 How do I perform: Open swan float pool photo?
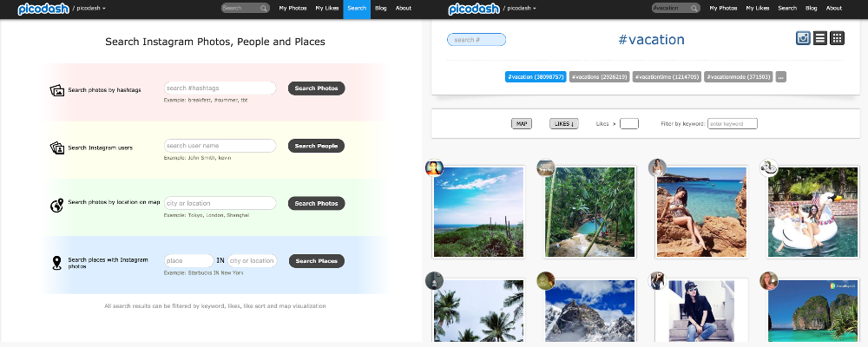click(813, 212)
